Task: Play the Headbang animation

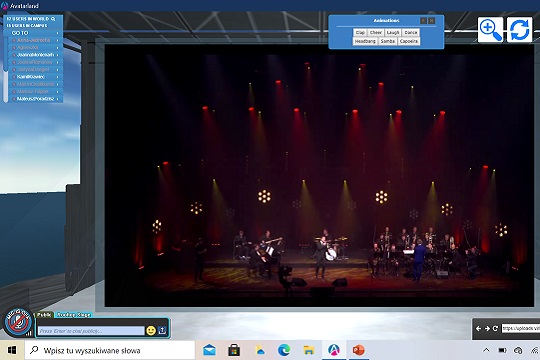Action: pos(365,41)
